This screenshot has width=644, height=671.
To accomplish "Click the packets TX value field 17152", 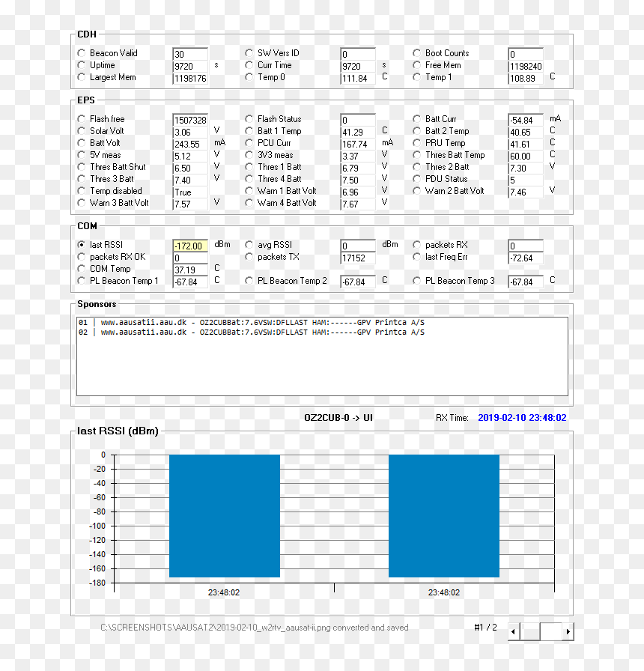I will (x=358, y=258).
